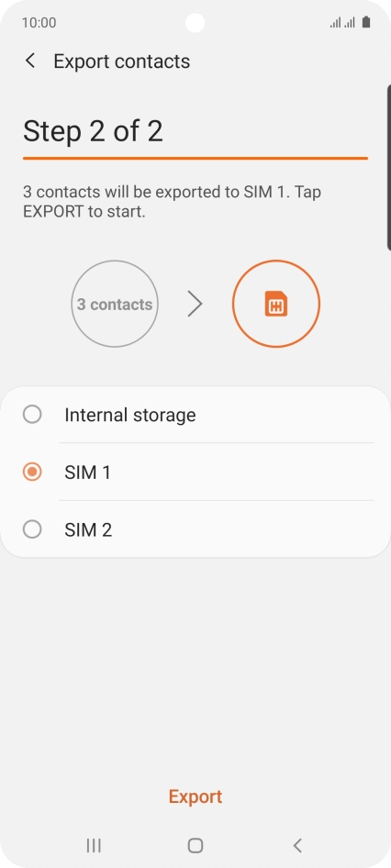Screen dimensions: 391x868
Task: Tap the battery icon in status bar
Action: 366,22
